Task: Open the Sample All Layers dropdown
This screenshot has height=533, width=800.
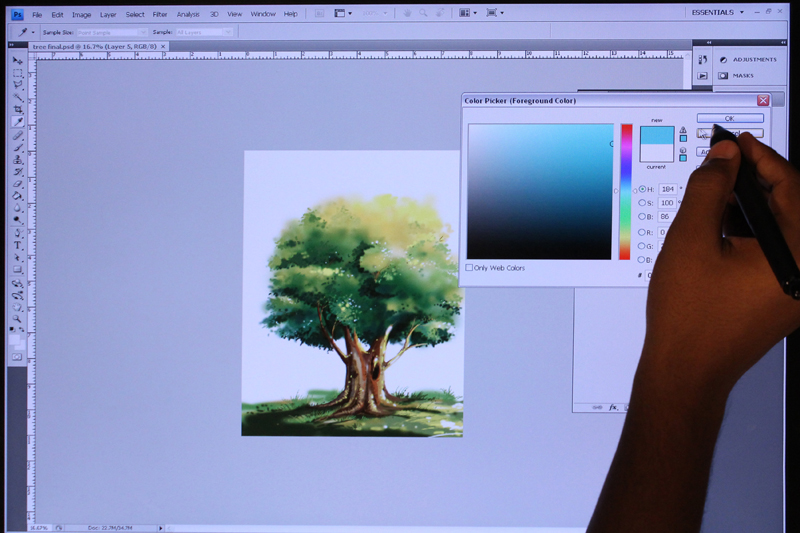Action: [204, 32]
